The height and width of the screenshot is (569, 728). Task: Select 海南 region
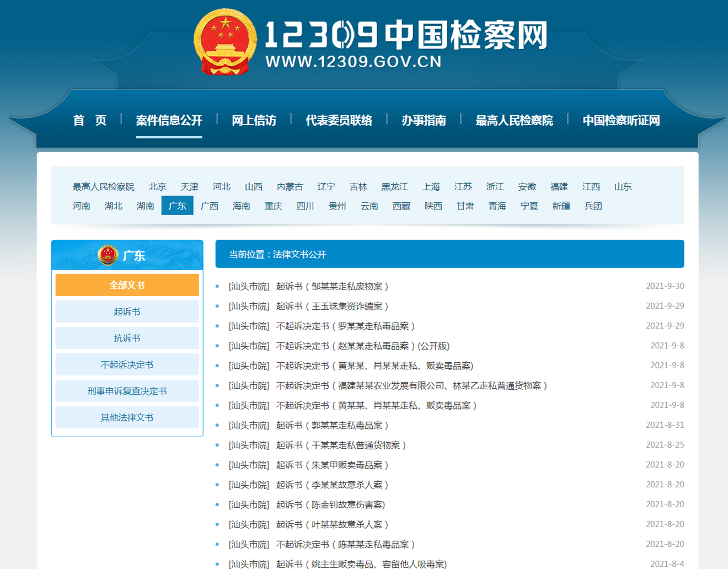pyautogui.click(x=242, y=206)
